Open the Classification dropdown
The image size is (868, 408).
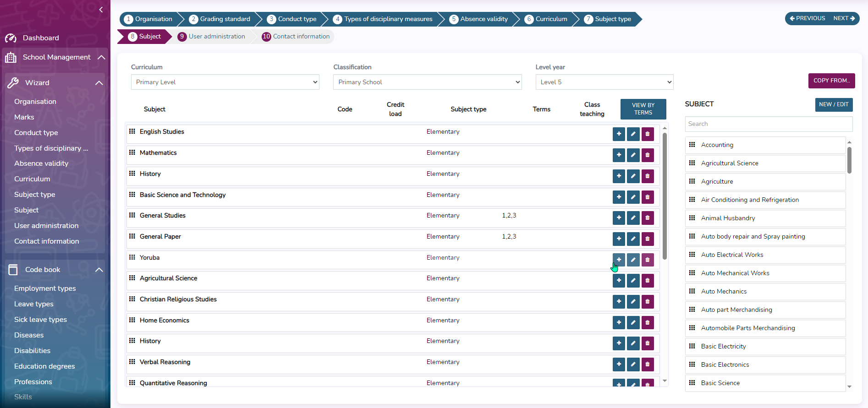427,82
